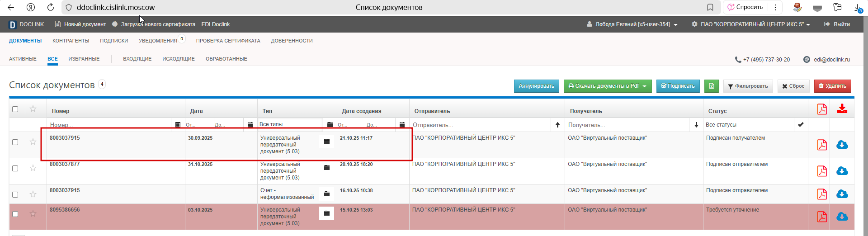The width and height of the screenshot is (868, 236).
Task: Tick checkbox for document 8003037877
Action: pyautogui.click(x=15, y=168)
